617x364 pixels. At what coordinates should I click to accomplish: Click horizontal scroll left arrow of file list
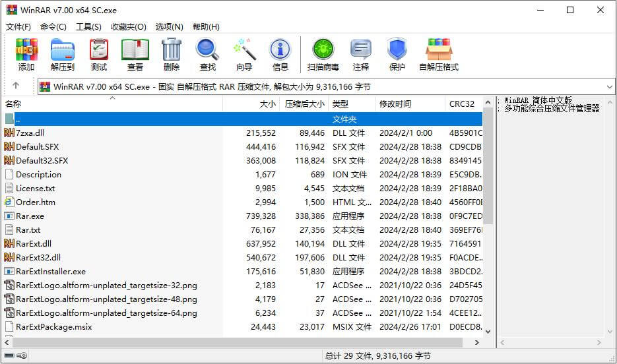(7, 342)
